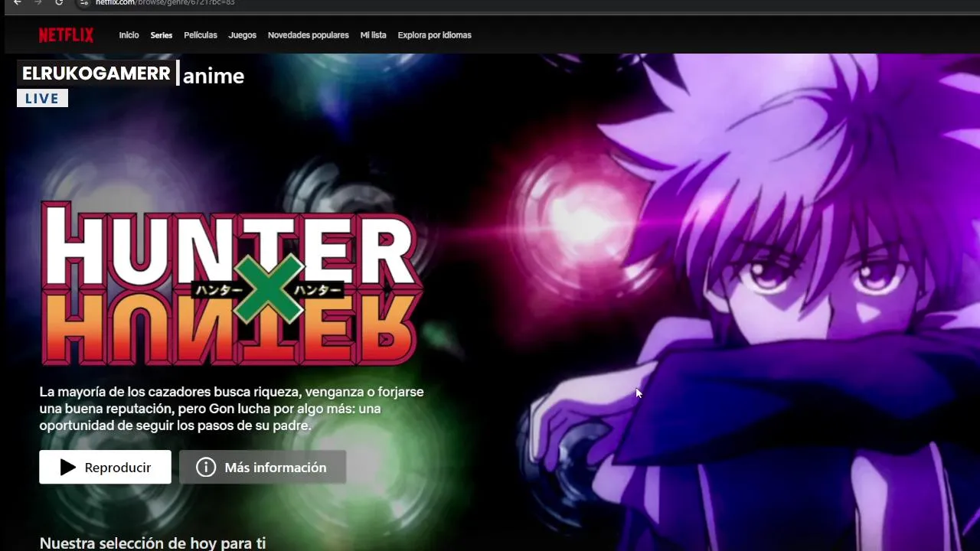Play Hunter x Hunter with Reproducir

pos(105,467)
